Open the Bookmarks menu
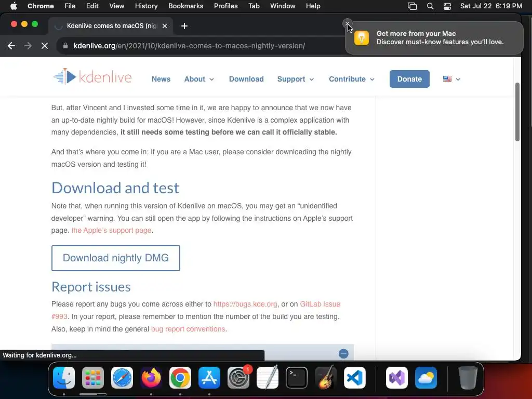Image resolution: width=532 pixels, height=399 pixels. click(185, 6)
